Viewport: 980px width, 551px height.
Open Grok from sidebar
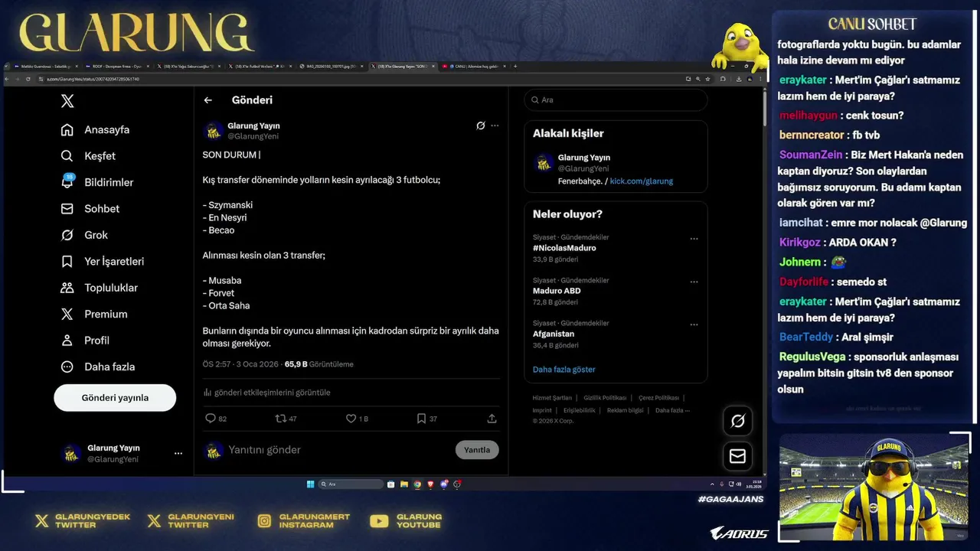[84, 235]
